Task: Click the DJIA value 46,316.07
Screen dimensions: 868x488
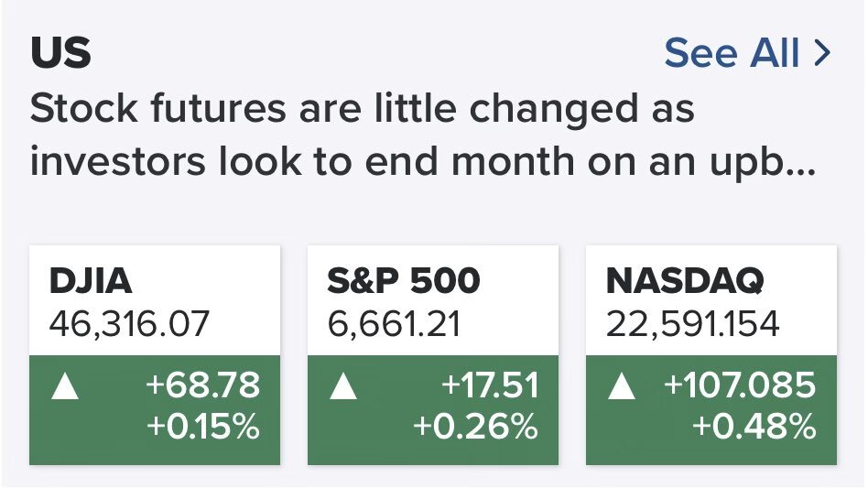Action: pyautogui.click(x=130, y=322)
